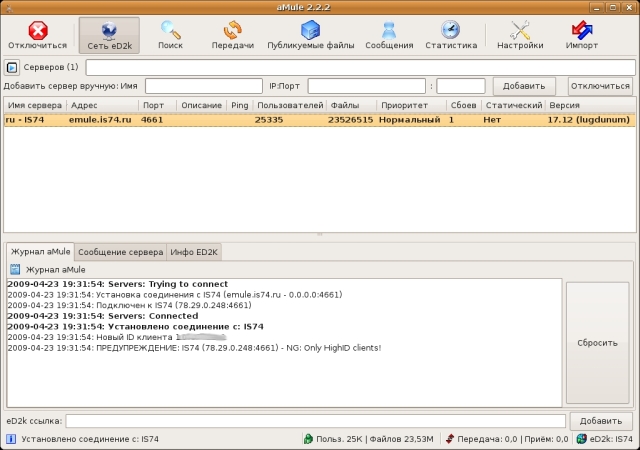The height and width of the screenshot is (450, 640).
Task: Open Публикуемые файлы shared files
Action: pyautogui.click(x=310, y=34)
